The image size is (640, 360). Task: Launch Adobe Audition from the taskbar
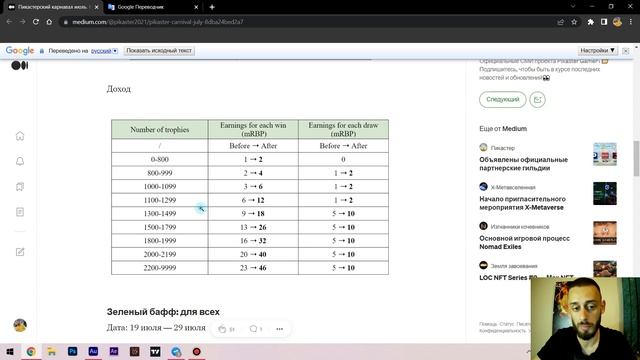pos(93,351)
